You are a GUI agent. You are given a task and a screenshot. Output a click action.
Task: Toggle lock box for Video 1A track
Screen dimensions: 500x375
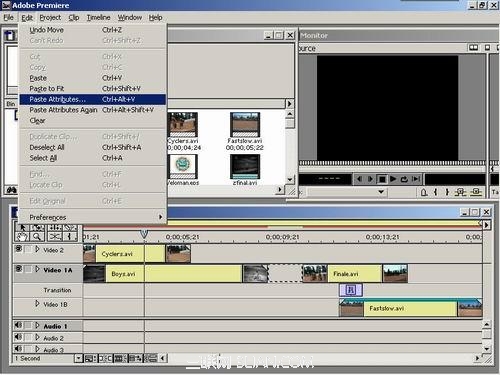[28, 269]
